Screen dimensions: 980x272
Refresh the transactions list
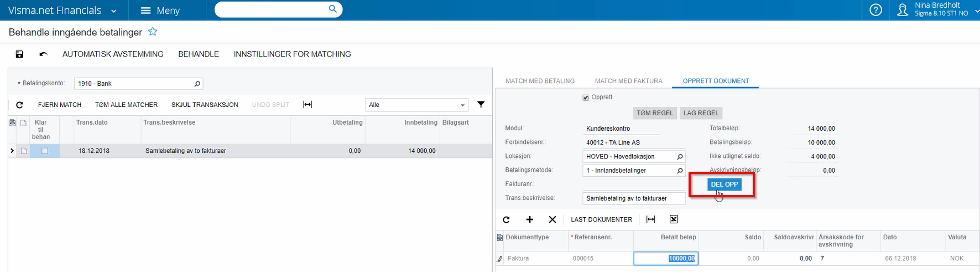[19, 105]
